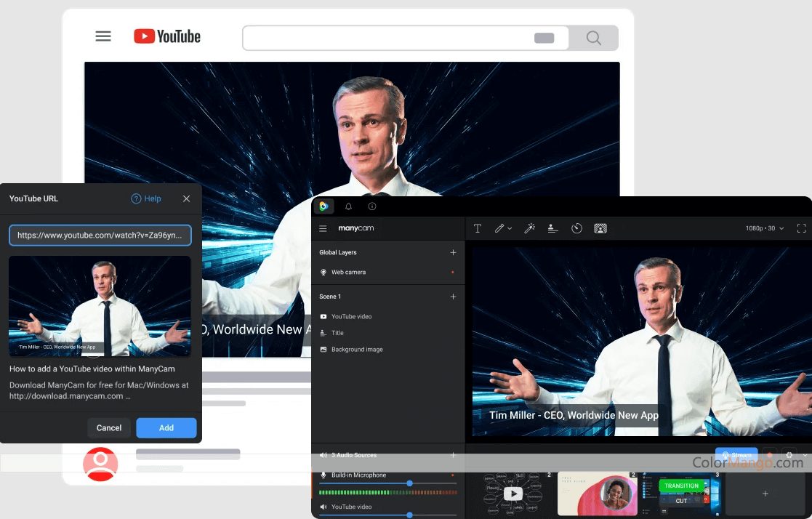Mute the YouTube video audio speaker icon

[x=323, y=507]
